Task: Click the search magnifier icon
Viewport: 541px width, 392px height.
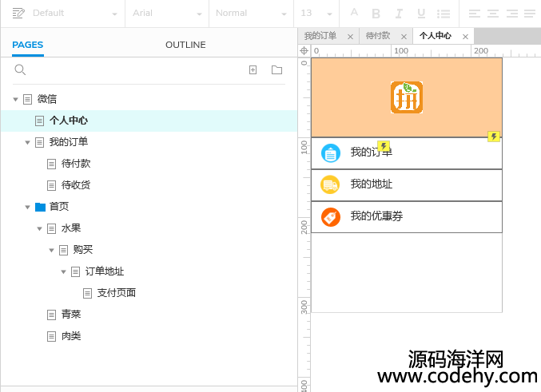Action: click(x=20, y=70)
